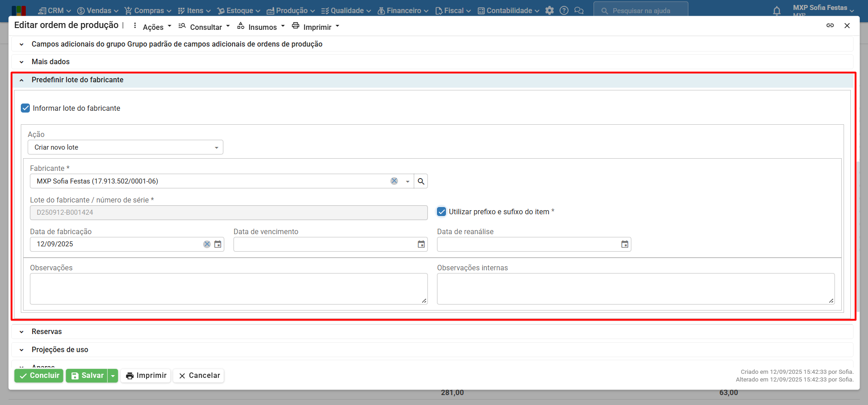Open the Ação dropdown Criar novo lote
The height and width of the screenshot is (405, 868).
[x=125, y=147]
